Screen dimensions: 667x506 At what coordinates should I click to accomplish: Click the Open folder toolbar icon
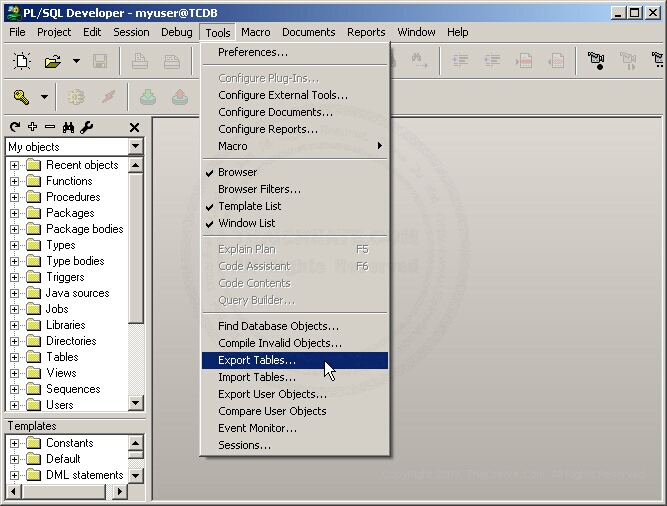52,61
